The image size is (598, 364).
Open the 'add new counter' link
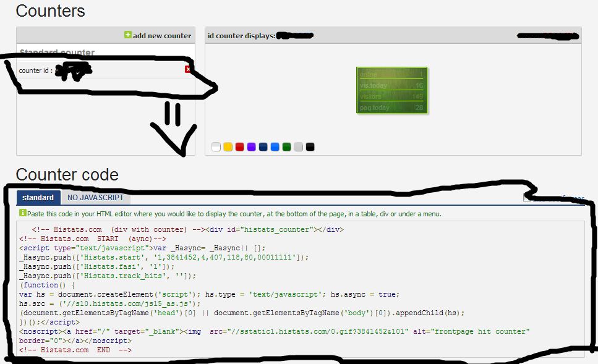pyautogui.click(x=162, y=36)
